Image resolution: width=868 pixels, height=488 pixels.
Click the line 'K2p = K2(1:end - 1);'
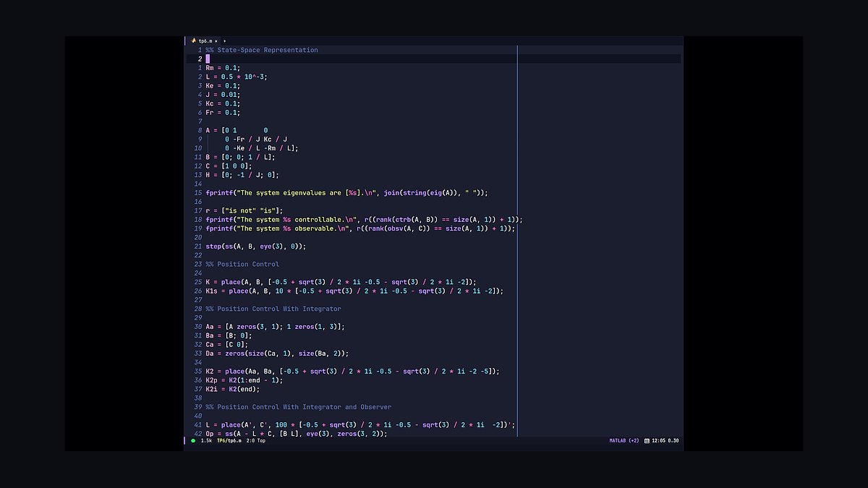pyautogui.click(x=244, y=380)
